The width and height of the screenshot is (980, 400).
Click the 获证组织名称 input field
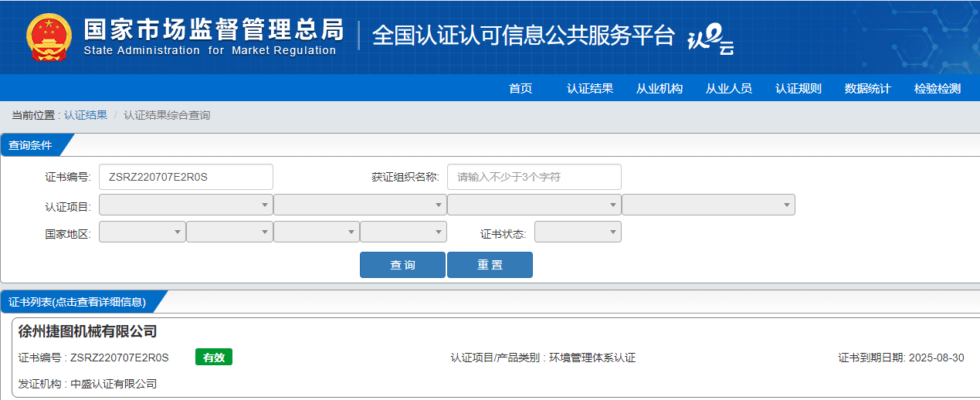point(534,177)
